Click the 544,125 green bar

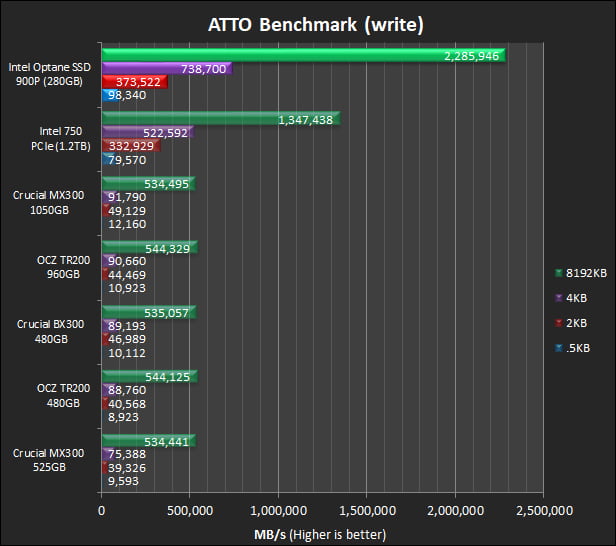[x=150, y=377]
